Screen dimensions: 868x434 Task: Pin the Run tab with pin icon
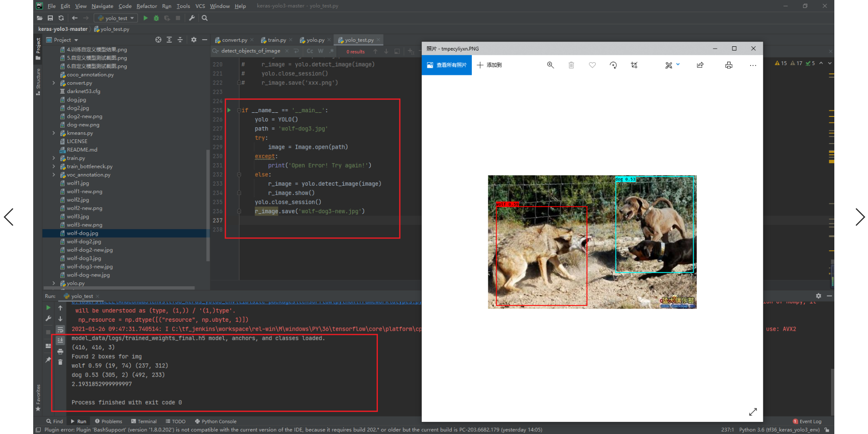48,360
